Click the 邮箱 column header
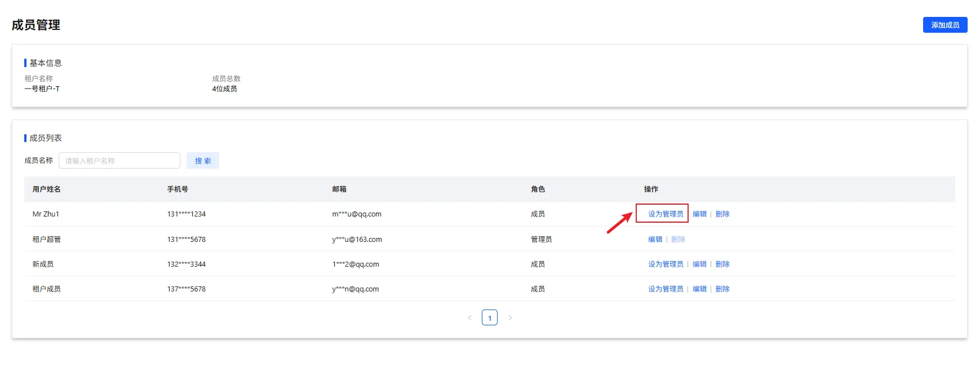The image size is (980, 380). [339, 189]
